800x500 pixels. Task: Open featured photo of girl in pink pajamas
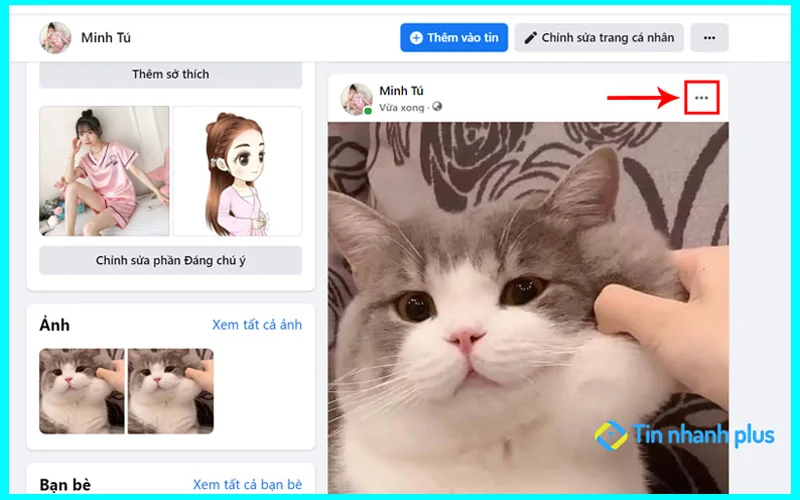[104, 171]
